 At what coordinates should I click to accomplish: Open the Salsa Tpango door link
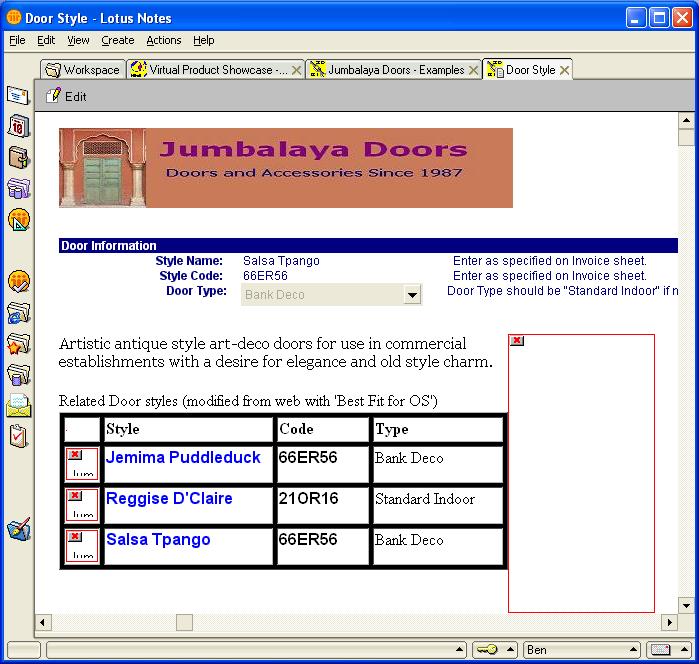coord(158,539)
